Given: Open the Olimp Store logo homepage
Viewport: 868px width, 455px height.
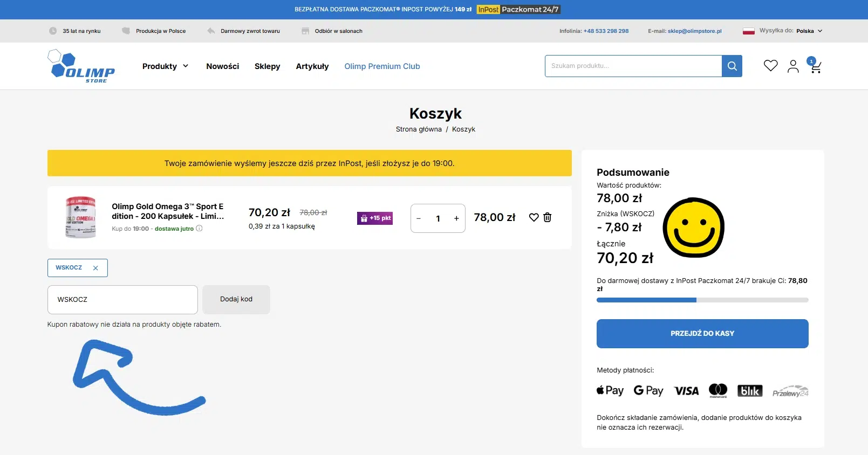Looking at the screenshot, I should coord(81,66).
